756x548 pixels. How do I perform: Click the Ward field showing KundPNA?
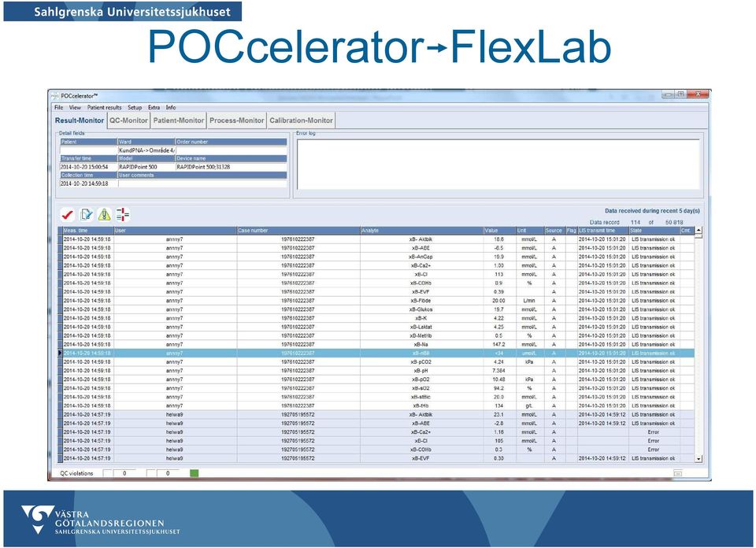(146, 150)
